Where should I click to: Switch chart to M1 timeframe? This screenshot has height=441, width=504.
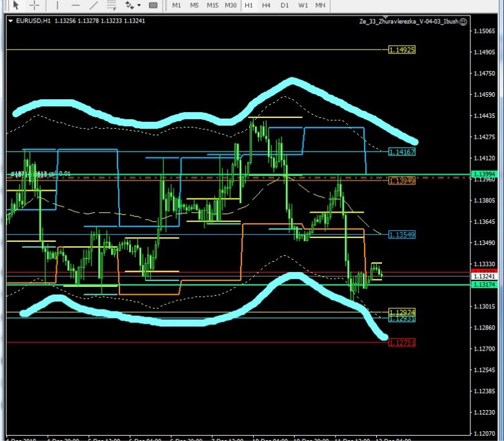[176, 5]
